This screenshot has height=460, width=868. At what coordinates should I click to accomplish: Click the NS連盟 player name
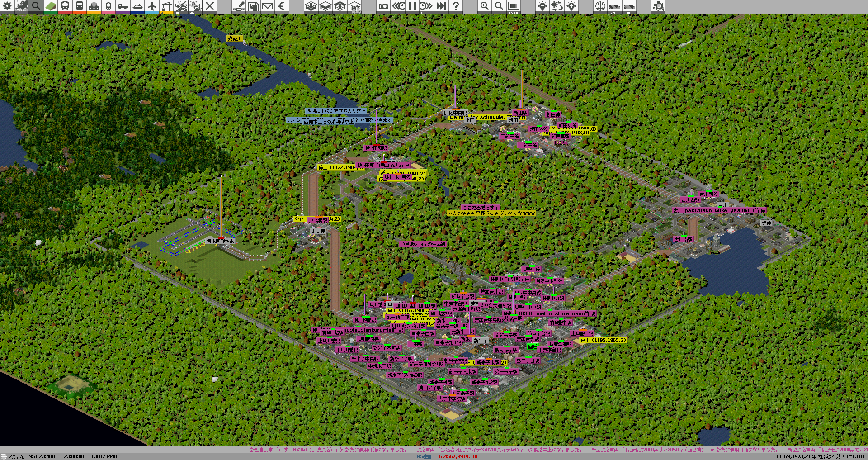pos(424,456)
